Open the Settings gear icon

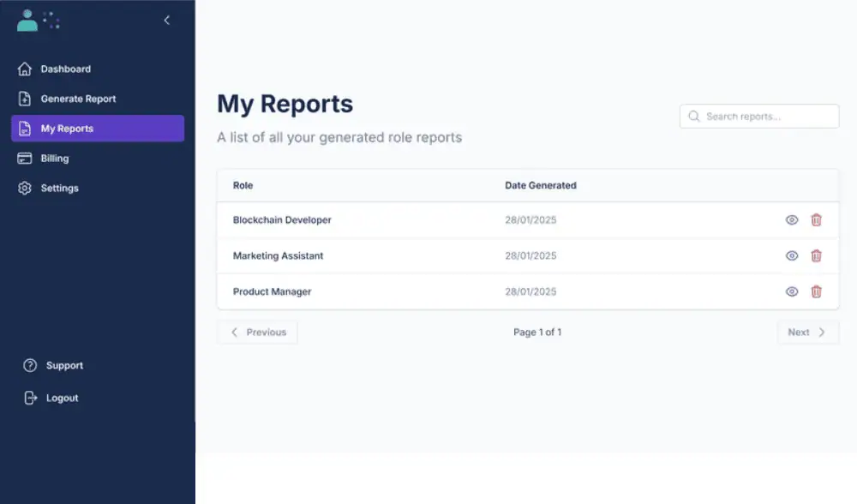pyautogui.click(x=25, y=189)
